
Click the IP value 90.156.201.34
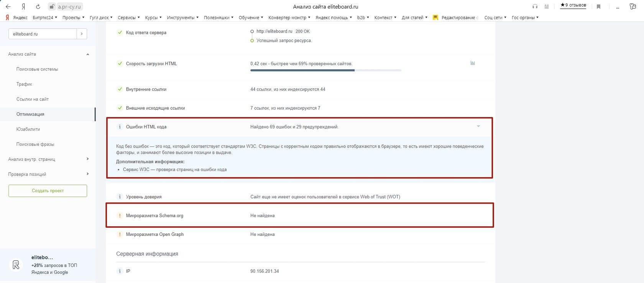click(264, 271)
